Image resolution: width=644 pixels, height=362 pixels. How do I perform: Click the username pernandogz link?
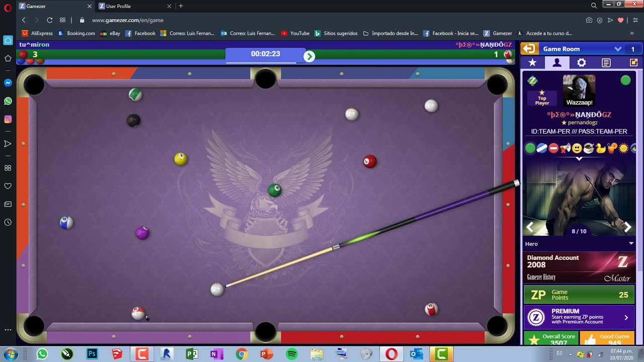(583, 123)
